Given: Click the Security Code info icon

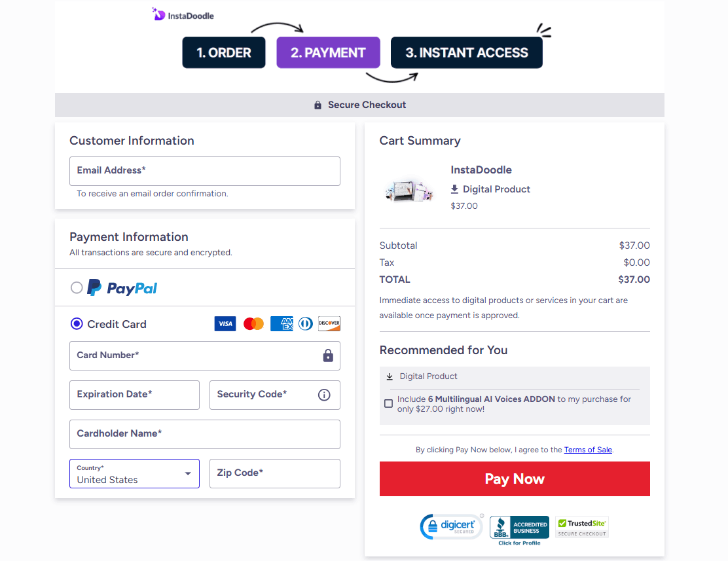Looking at the screenshot, I should pyautogui.click(x=323, y=395).
